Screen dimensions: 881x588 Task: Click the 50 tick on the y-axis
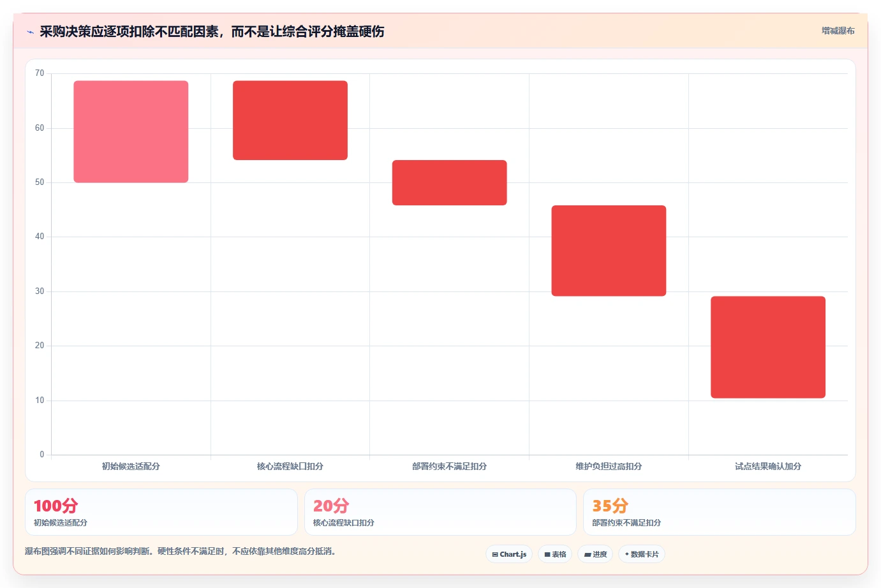pos(40,182)
